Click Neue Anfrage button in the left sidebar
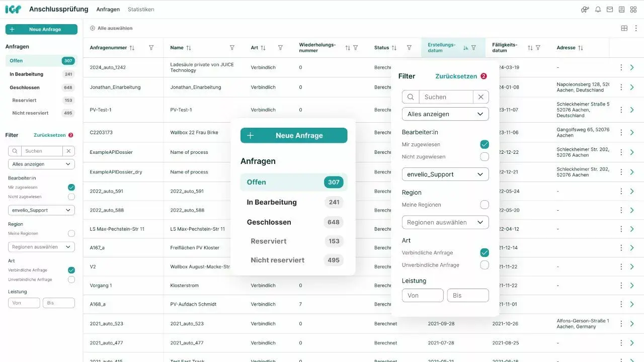This screenshot has width=644, height=362. pos(41,30)
